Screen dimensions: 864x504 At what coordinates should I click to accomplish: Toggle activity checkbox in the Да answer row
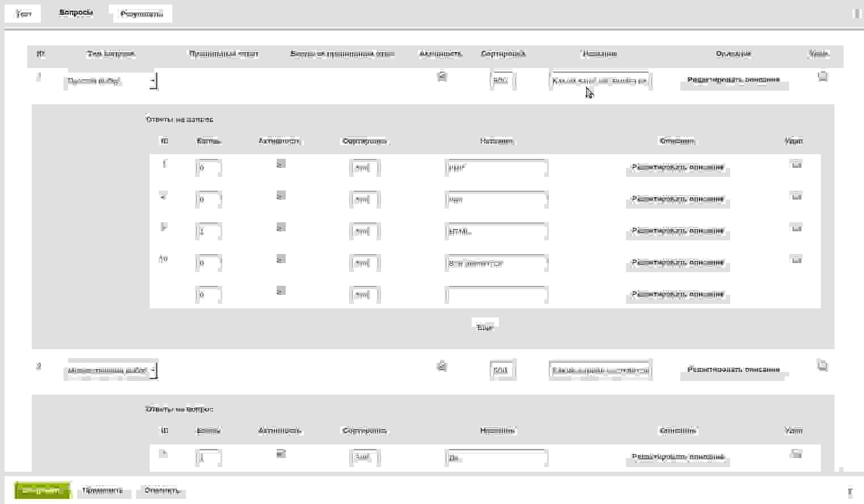pyautogui.click(x=281, y=454)
